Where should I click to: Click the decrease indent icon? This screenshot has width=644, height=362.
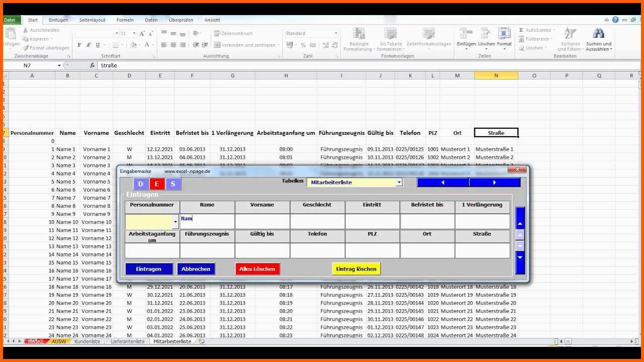tap(196, 45)
